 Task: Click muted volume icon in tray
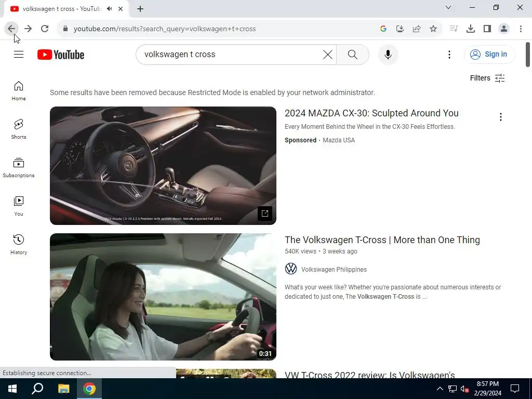[x=464, y=389]
